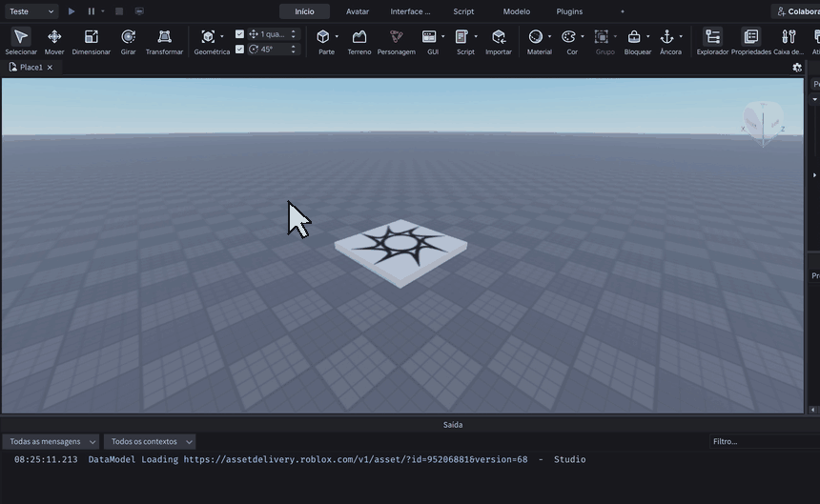The image size is (820, 504).
Task: Click the Script toolbar icon
Action: (461, 36)
